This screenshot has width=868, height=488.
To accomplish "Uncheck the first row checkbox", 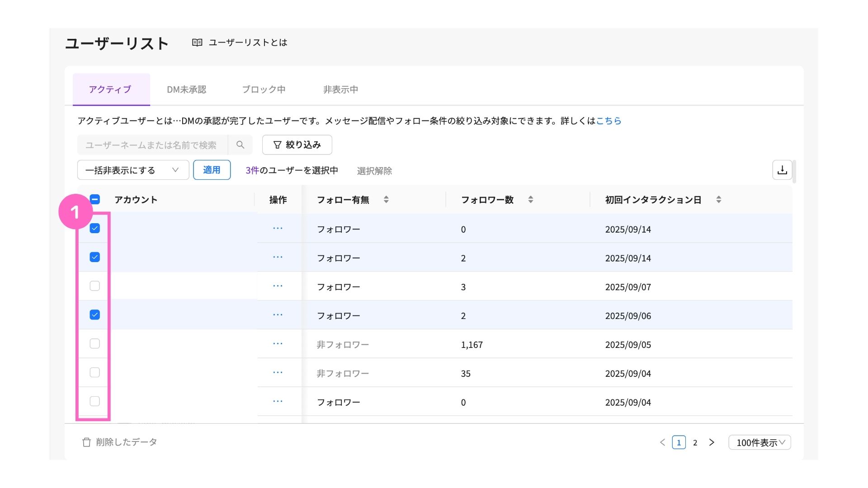I will coord(94,228).
